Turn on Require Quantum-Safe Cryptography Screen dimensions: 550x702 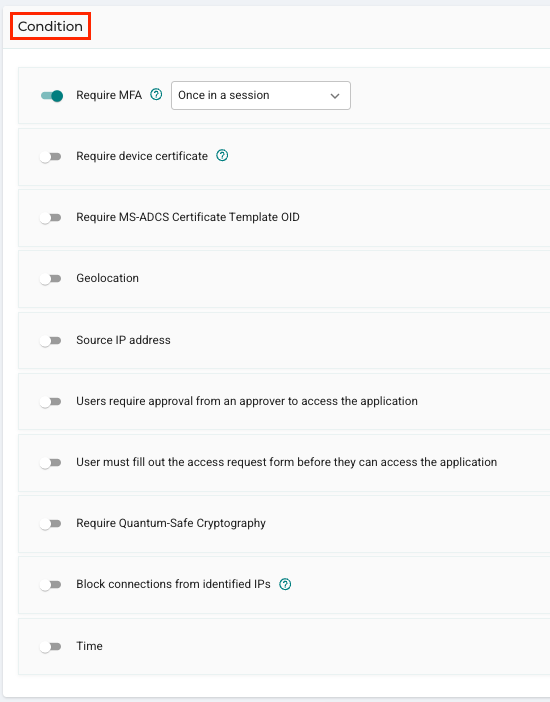[50, 524]
